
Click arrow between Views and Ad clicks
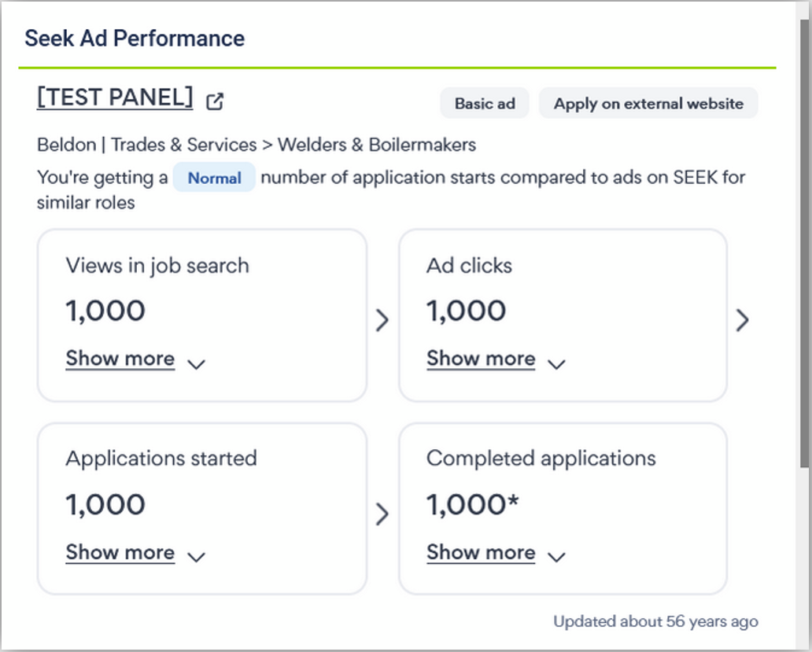coord(382,320)
